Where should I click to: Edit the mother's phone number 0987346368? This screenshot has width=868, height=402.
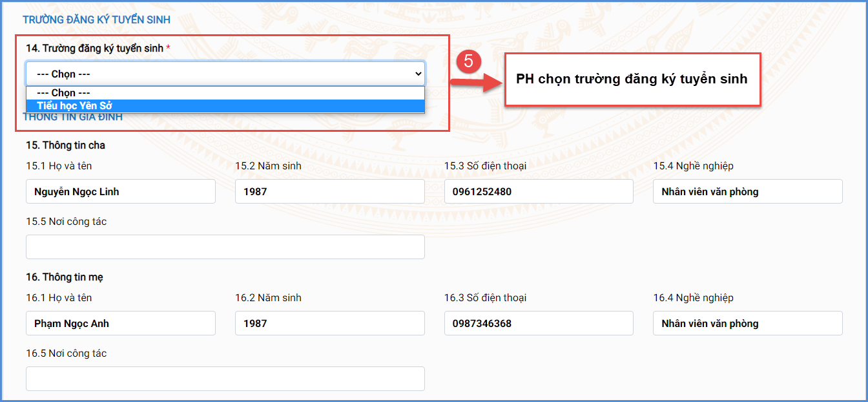538,324
